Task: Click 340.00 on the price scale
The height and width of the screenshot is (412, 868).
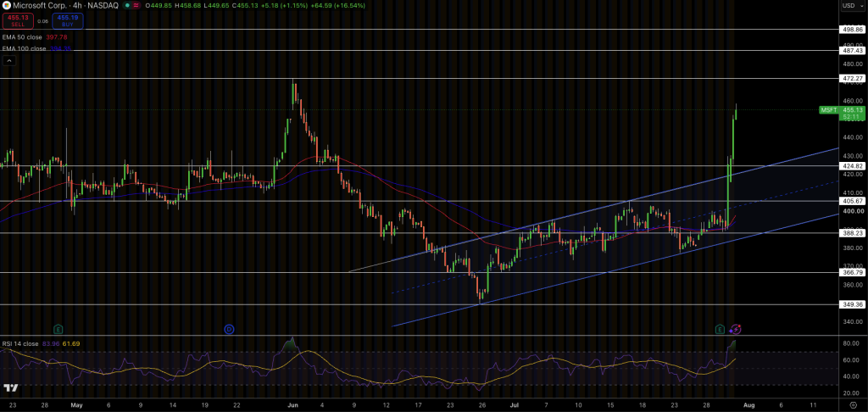Action: point(853,321)
